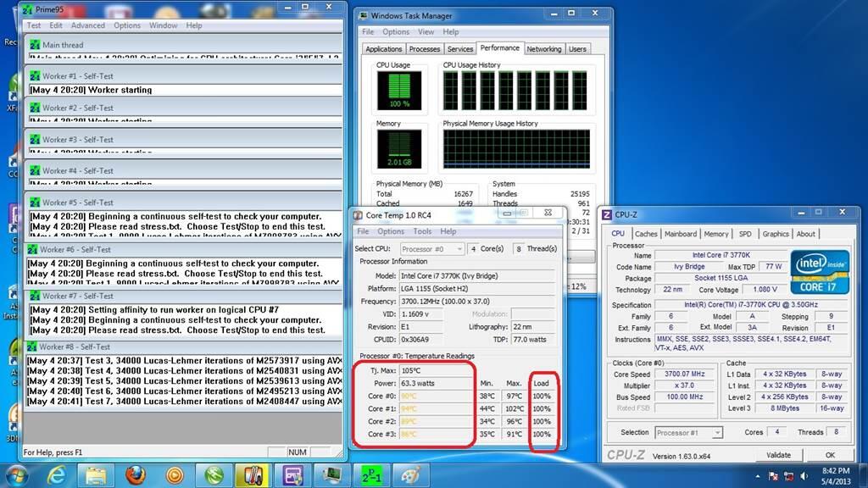Image resolution: width=868 pixels, height=488 pixels.
Task: Switch to the Graphics tab in CPU-Z
Action: pos(776,234)
